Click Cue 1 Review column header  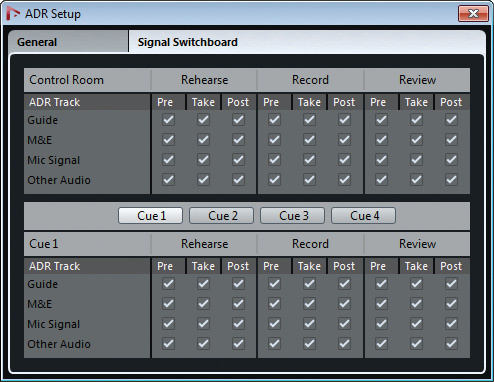tap(417, 244)
